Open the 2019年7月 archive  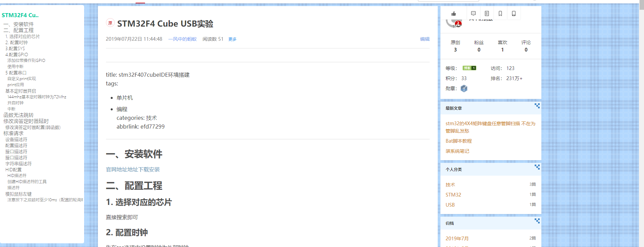(457, 239)
